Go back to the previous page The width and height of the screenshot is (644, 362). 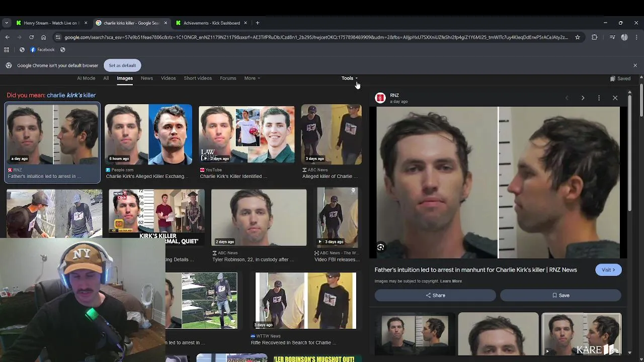click(x=7, y=37)
